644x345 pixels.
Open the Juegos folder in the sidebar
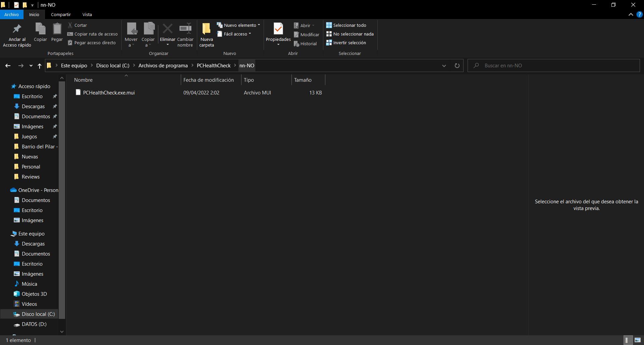pos(29,137)
